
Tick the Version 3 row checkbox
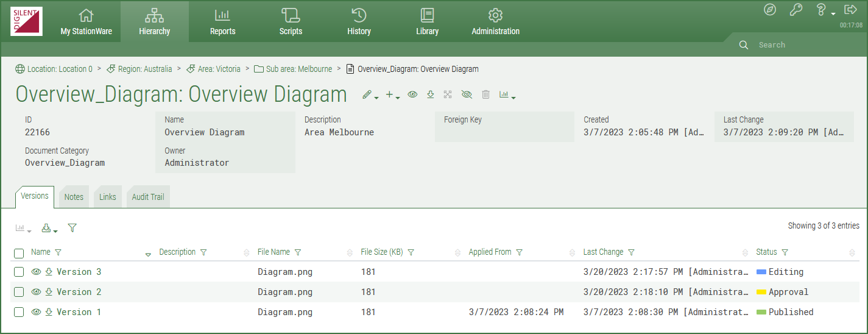(x=19, y=272)
